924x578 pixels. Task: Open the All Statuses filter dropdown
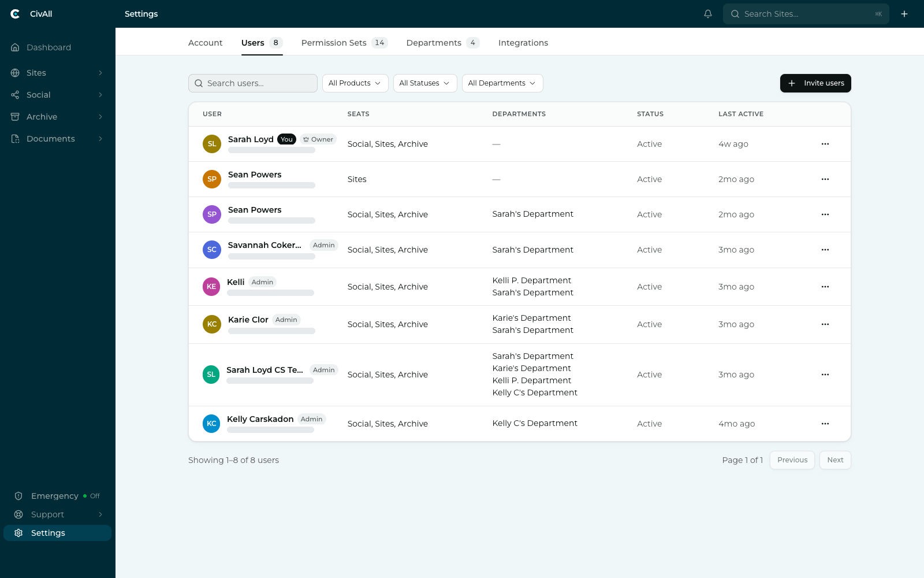point(425,83)
